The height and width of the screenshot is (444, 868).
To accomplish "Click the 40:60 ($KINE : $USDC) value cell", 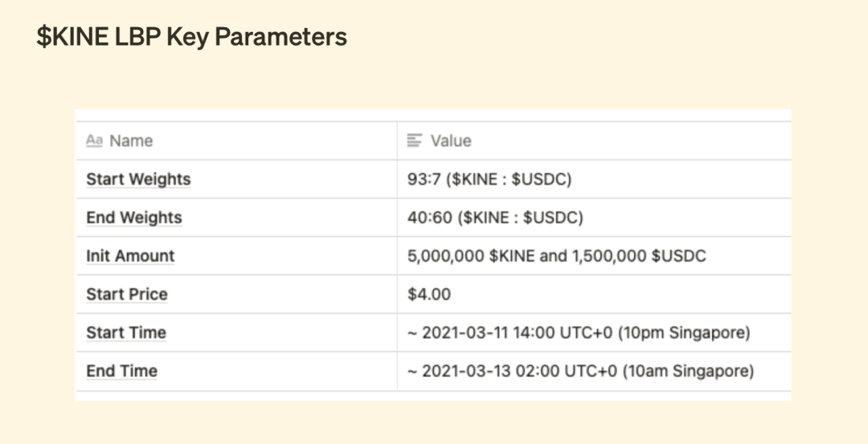I will pyautogui.click(x=594, y=218).
